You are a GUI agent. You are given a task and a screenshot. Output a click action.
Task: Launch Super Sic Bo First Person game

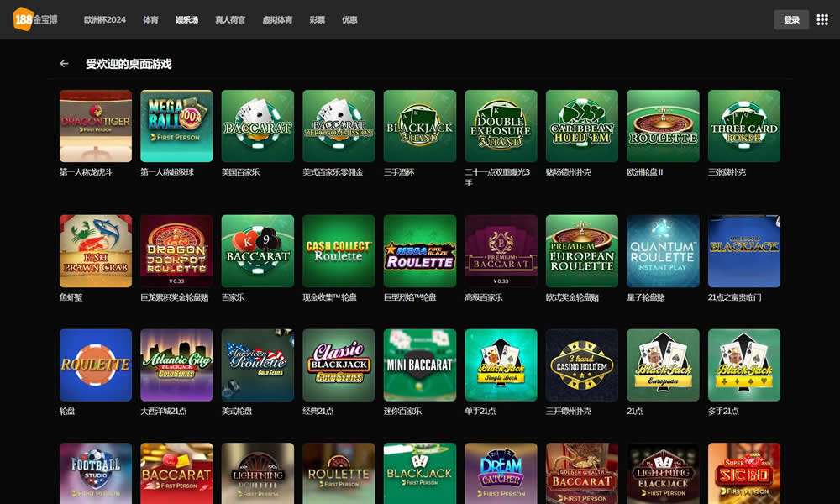[x=744, y=474]
